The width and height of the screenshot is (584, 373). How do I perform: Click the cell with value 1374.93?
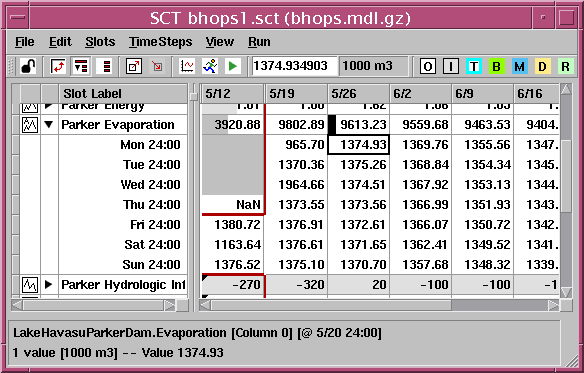click(359, 145)
